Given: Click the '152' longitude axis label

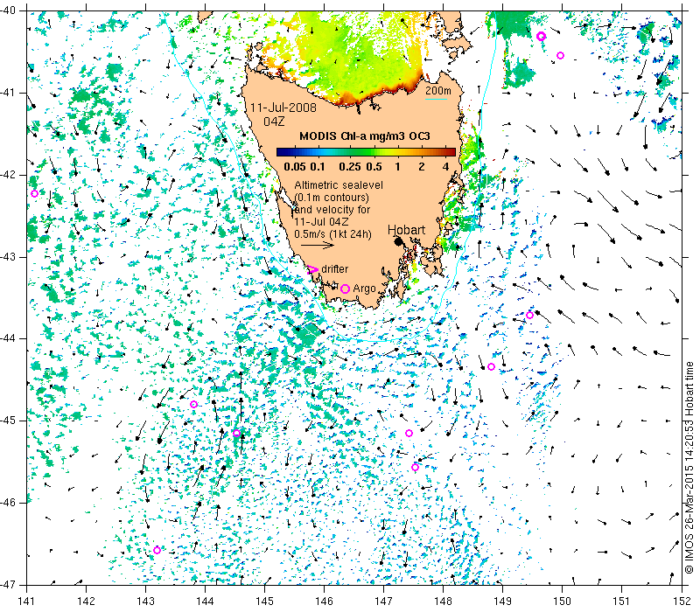Looking at the screenshot, I should tap(682, 601).
